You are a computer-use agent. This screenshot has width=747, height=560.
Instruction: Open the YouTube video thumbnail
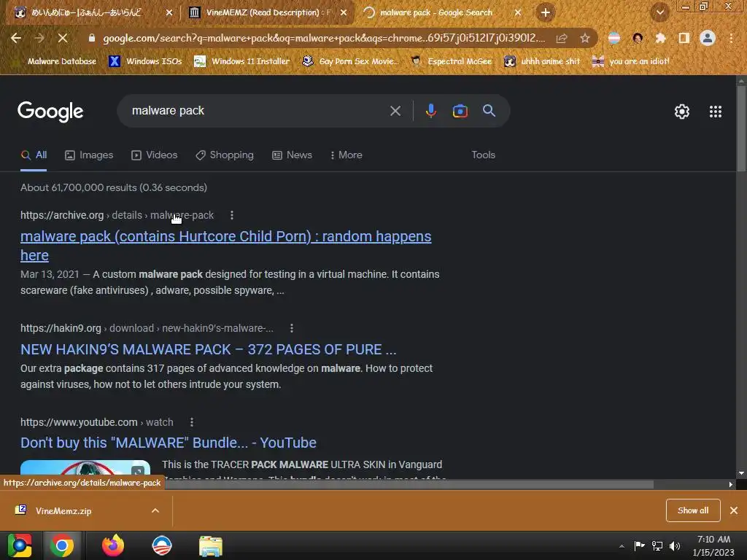(x=85, y=469)
